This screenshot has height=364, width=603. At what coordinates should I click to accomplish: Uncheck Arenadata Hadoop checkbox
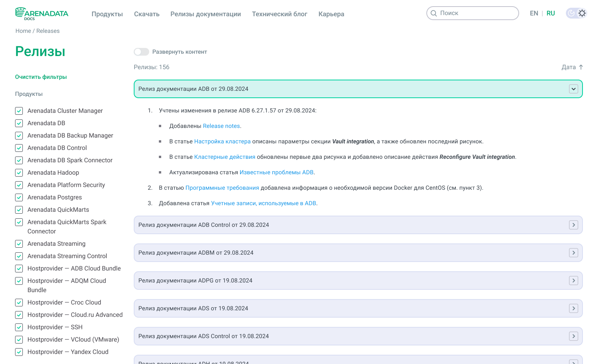click(19, 173)
